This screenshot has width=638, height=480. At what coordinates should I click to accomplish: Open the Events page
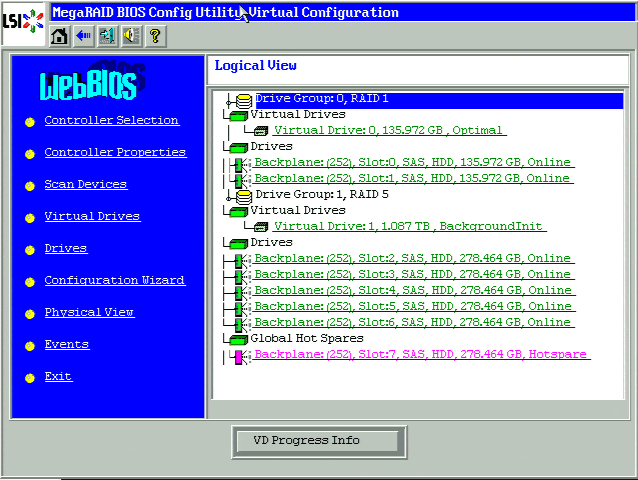[x=67, y=345]
